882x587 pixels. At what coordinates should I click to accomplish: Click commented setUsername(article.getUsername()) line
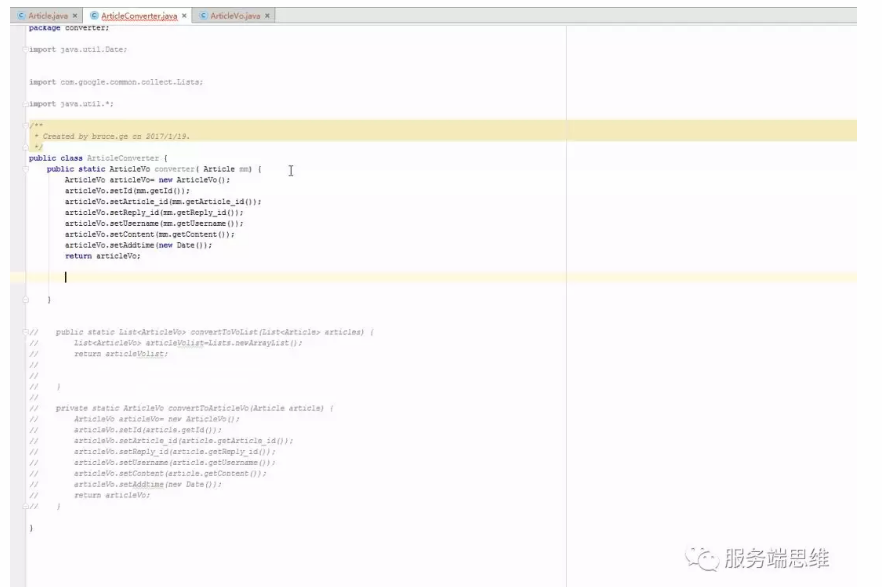coord(175,463)
